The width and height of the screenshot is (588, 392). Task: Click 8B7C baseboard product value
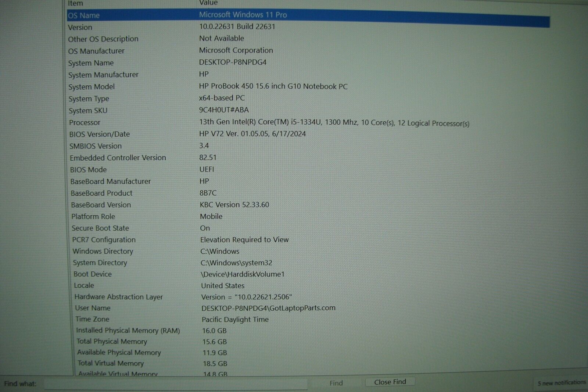208,193
